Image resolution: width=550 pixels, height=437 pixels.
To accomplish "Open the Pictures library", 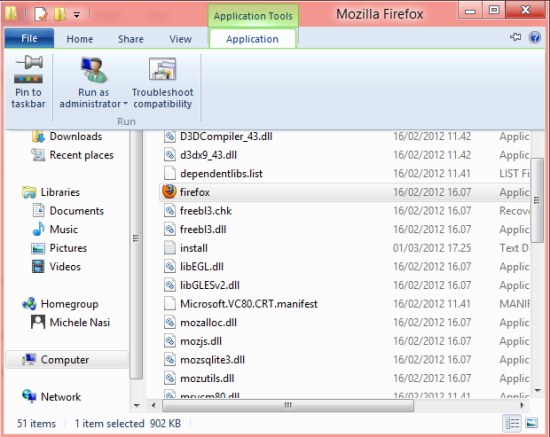I will (59, 248).
